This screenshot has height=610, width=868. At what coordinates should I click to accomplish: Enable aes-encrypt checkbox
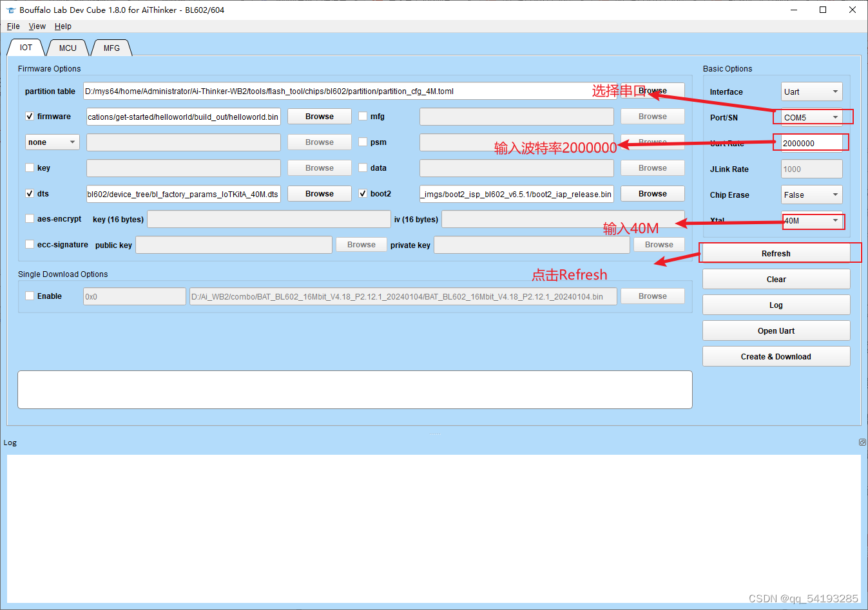point(30,219)
